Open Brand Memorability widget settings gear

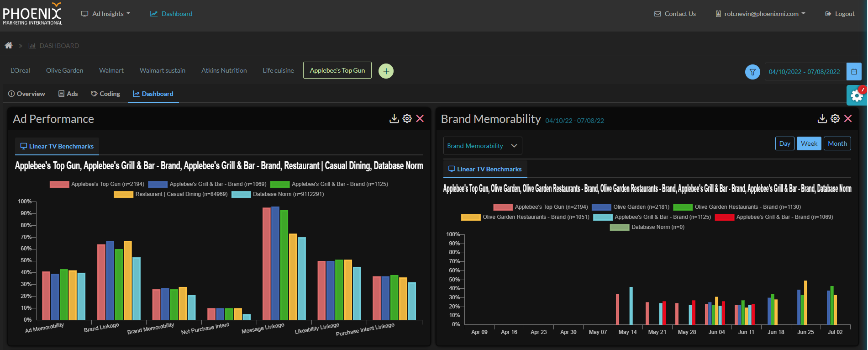(x=835, y=119)
